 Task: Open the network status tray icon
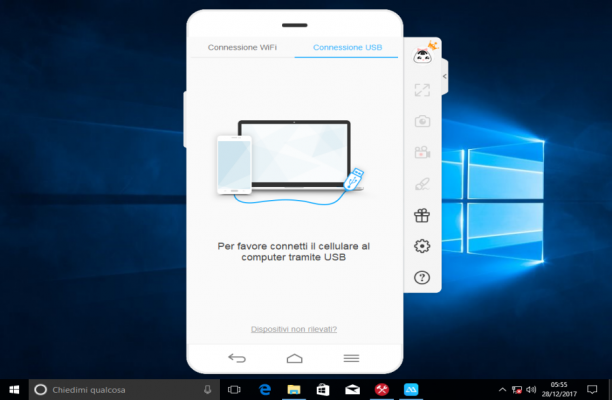click(x=517, y=389)
